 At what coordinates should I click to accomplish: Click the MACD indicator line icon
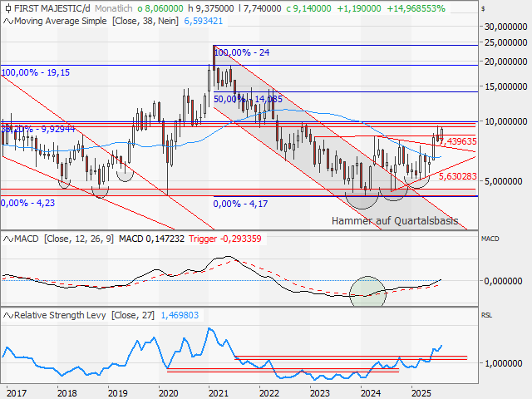pyautogui.click(x=8, y=239)
